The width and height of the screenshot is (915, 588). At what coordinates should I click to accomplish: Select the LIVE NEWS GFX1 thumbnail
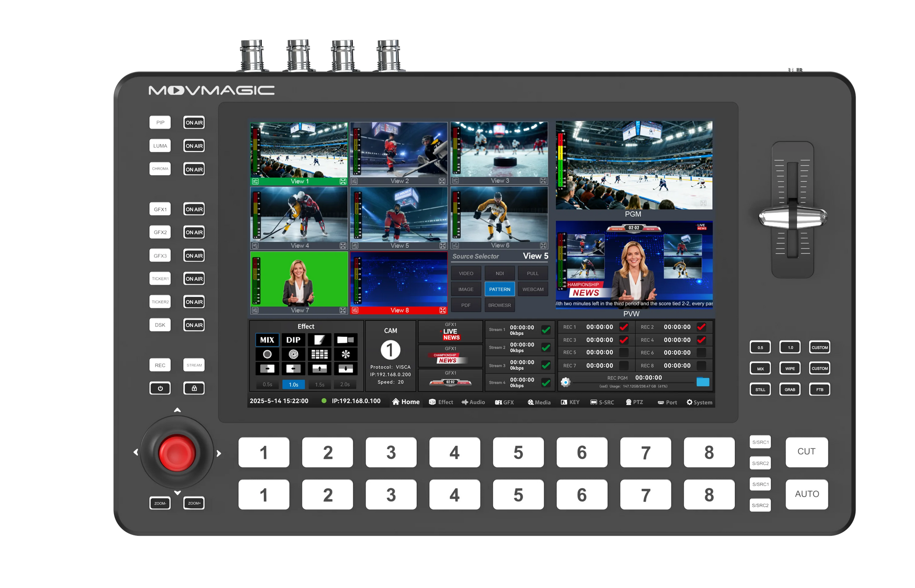[x=451, y=332]
